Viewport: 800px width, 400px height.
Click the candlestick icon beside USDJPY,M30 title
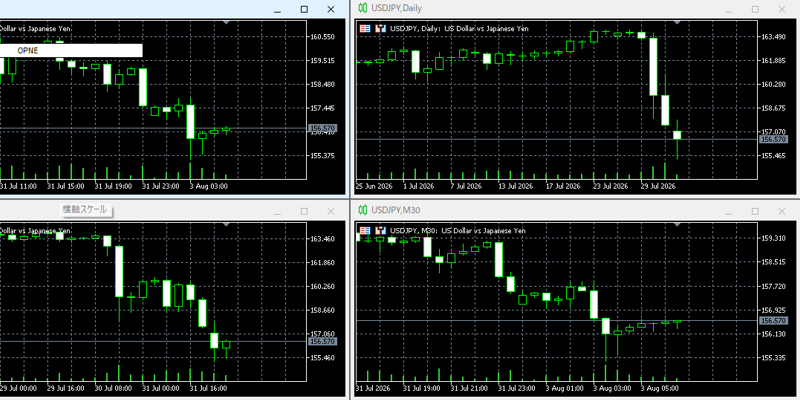pyautogui.click(x=363, y=209)
